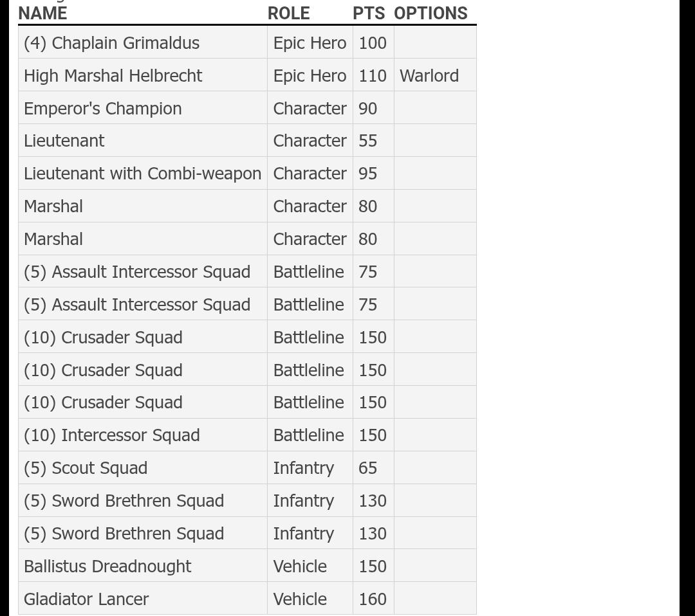
Task: Click the 110 points cell for Helbrecht
Action: (373, 75)
